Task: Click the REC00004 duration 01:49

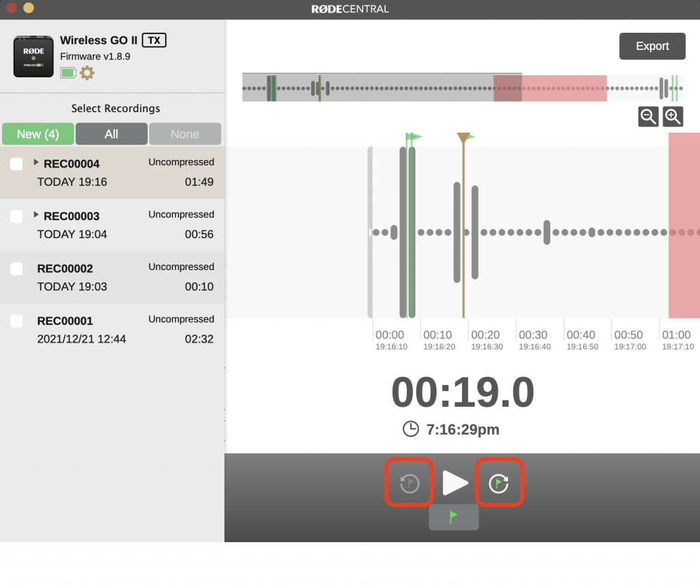Action: click(199, 182)
